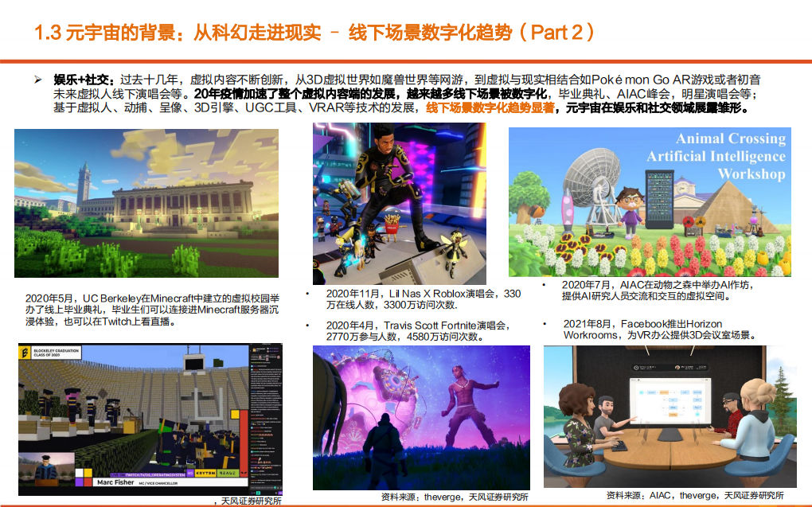Click the yellow square overlay on the Minecraft stream
Screen dimensions: 812x507
pyautogui.click(x=235, y=415)
